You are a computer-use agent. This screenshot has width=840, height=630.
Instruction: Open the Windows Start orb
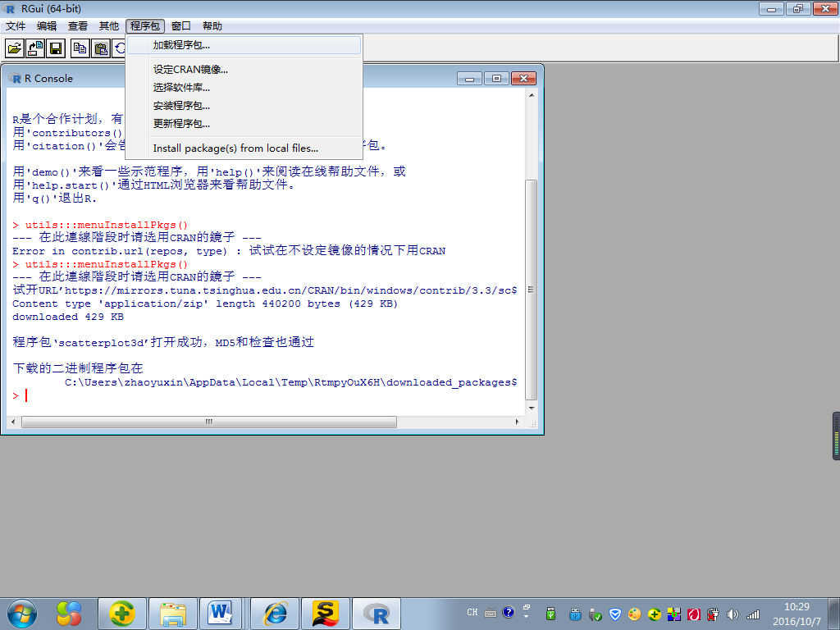(22, 614)
